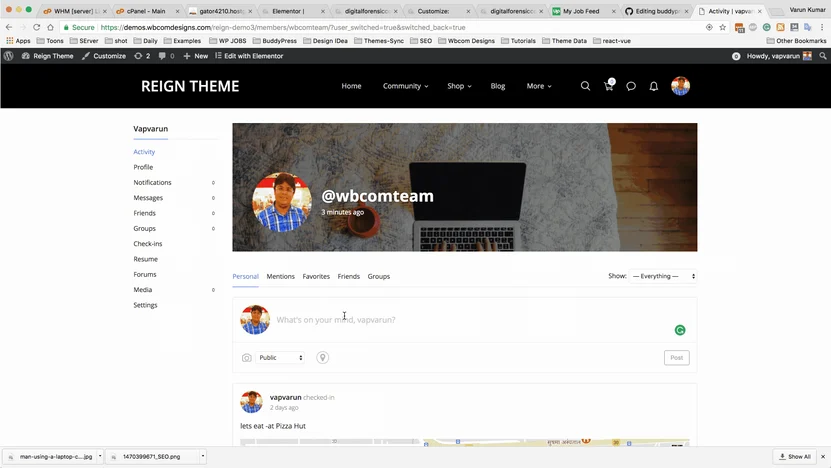Open the site search magnifier icon

[585, 86]
